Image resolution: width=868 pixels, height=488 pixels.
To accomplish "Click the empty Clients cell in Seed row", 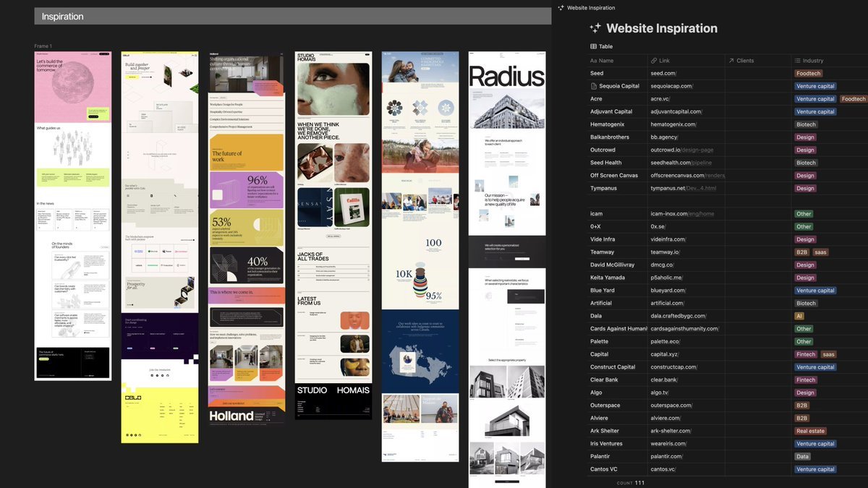I will [x=758, y=73].
